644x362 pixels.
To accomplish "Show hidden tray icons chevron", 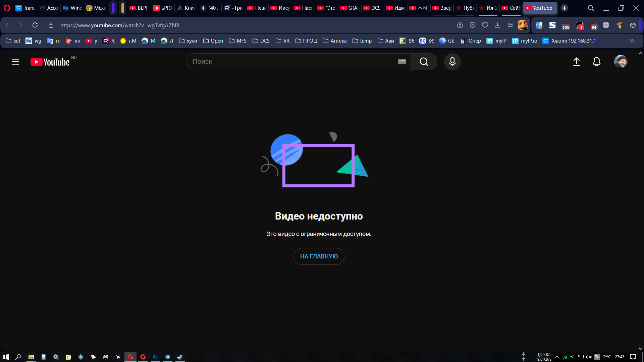I will pos(557,357).
